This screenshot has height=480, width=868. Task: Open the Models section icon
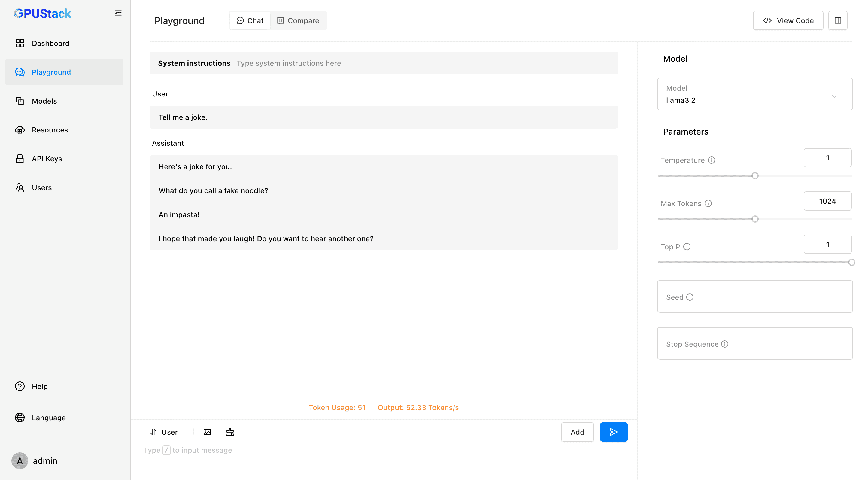click(20, 101)
